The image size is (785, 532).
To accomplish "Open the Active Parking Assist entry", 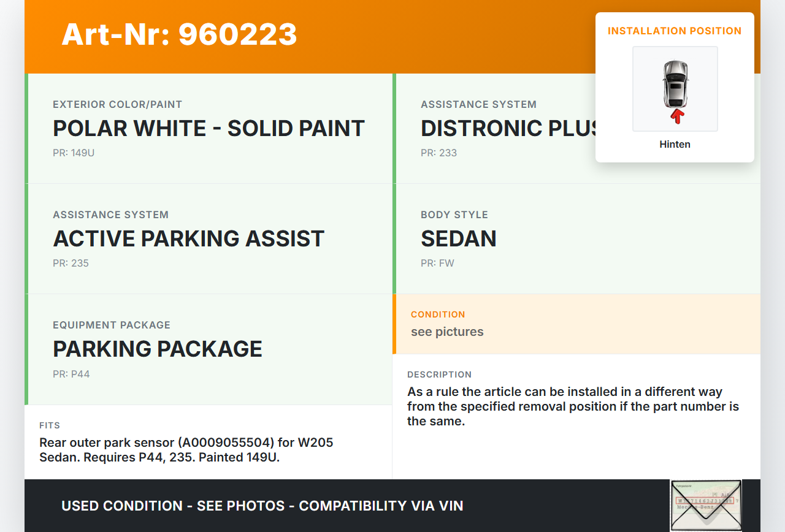I will tap(189, 238).
